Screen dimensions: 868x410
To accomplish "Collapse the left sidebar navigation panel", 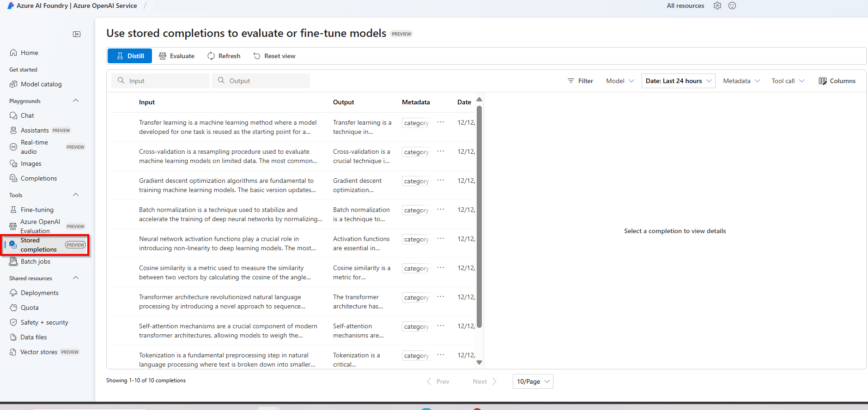I will [x=77, y=34].
